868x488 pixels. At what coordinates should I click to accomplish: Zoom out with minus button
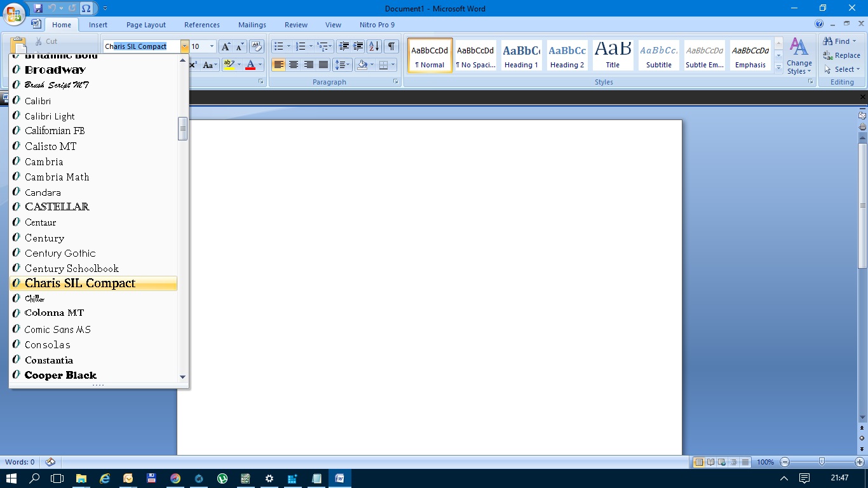pos(785,462)
